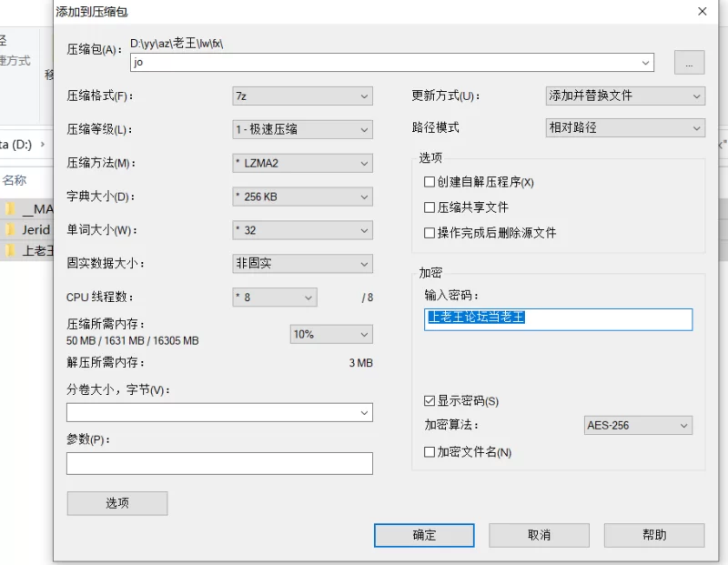Click the parameters text field
Viewport: 728px width, 565px height.
(x=219, y=463)
